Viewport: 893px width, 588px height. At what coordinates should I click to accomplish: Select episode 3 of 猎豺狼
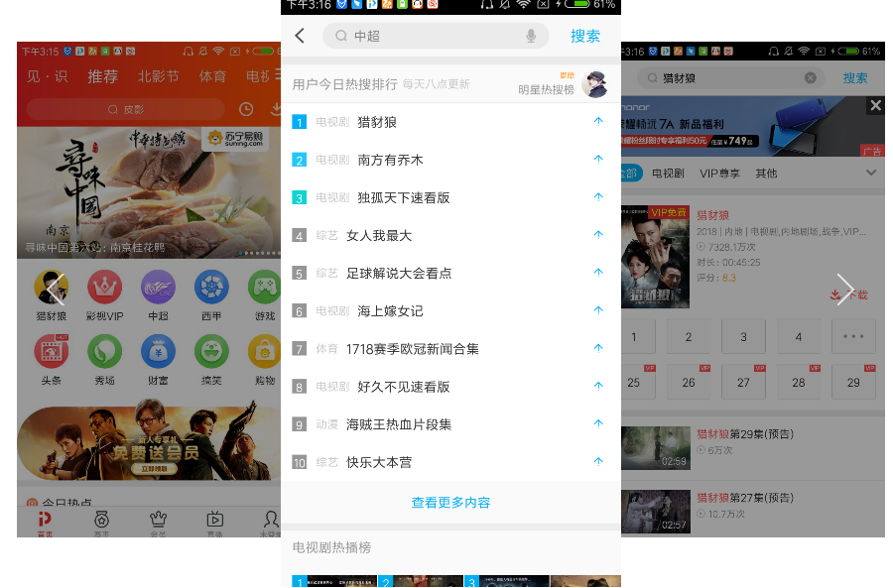743,337
